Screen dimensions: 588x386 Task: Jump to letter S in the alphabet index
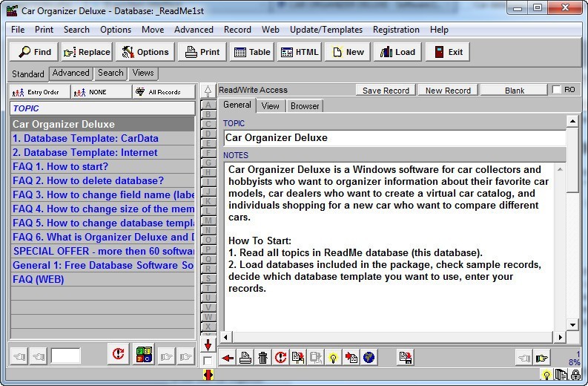pos(208,278)
